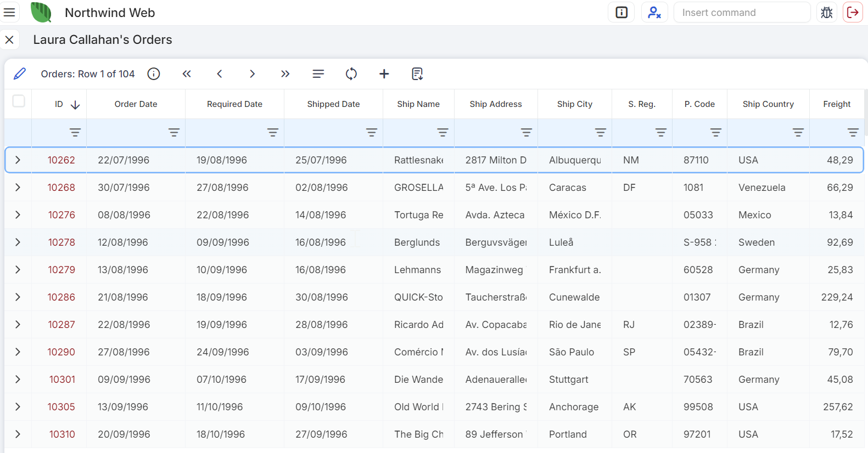Toggle the select-all rows checkbox
Image resolution: width=868 pixels, height=453 pixels.
coord(19,101)
